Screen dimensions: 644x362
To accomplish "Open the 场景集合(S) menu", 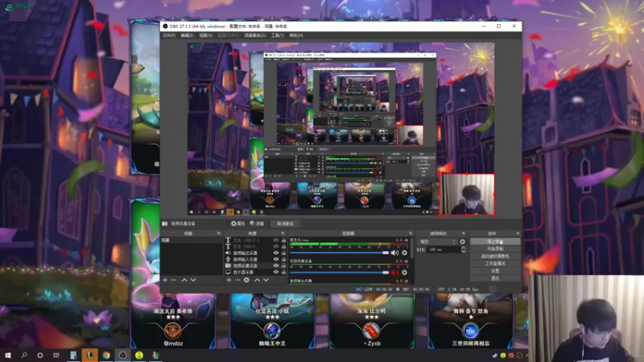I will click(x=254, y=35).
